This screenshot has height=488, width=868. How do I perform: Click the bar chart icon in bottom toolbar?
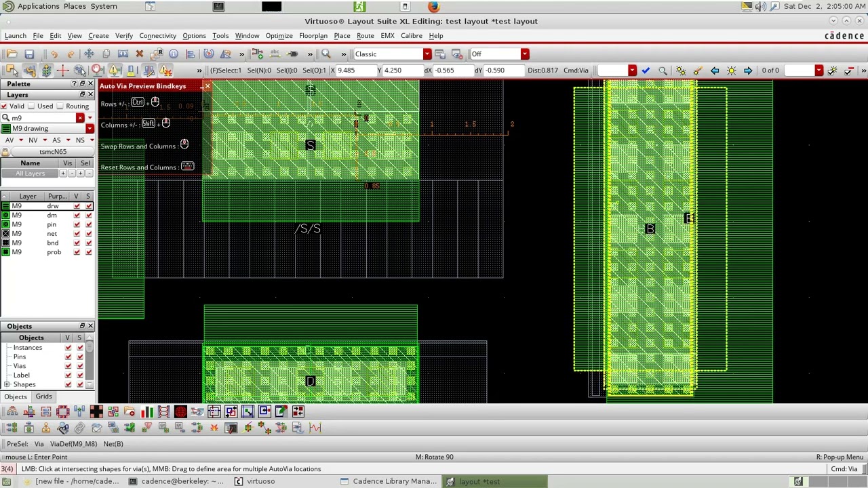(147, 411)
